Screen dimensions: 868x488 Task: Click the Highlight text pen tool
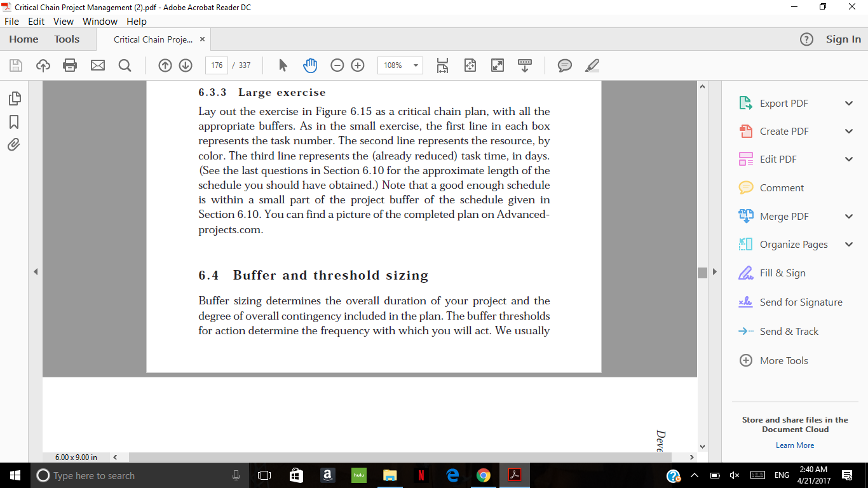click(x=592, y=65)
